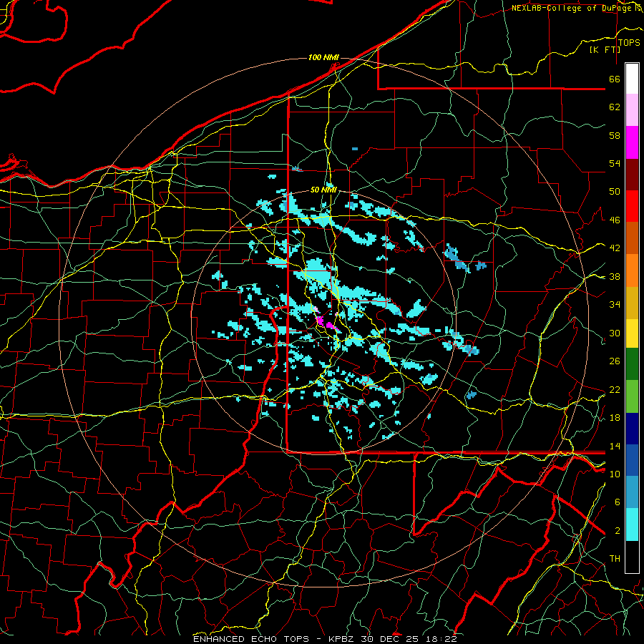Click the black TH threshold legend swatch
644x644 pixels.
[x=632, y=557]
